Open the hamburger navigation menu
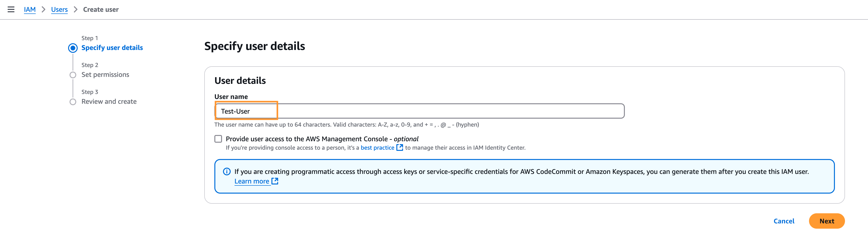 click(11, 9)
